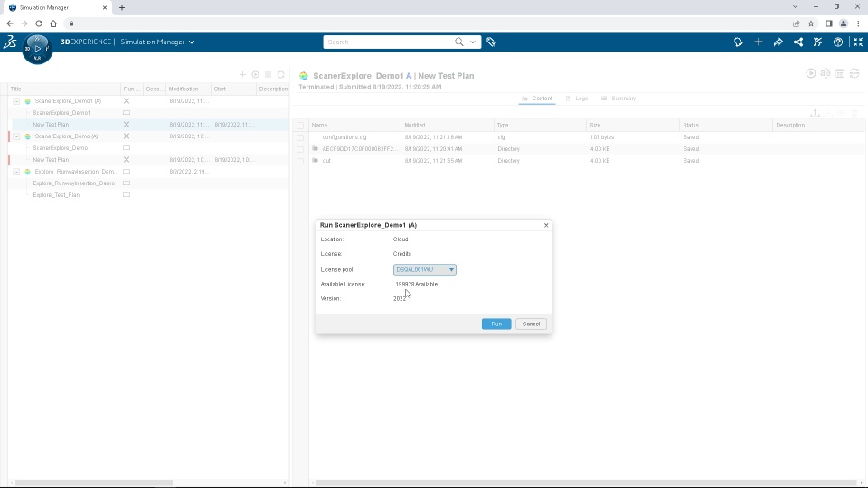The height and width of the screenshot is (488, 868).
Task: Open the 3DEXPERIENCE compass
Action: click(37, 49)
